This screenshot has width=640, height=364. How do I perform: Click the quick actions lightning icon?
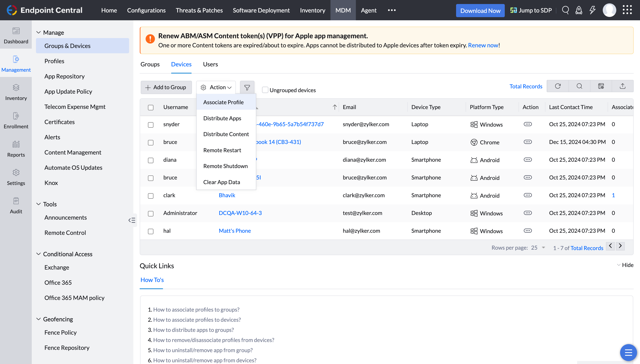click(x=592, y=10)
